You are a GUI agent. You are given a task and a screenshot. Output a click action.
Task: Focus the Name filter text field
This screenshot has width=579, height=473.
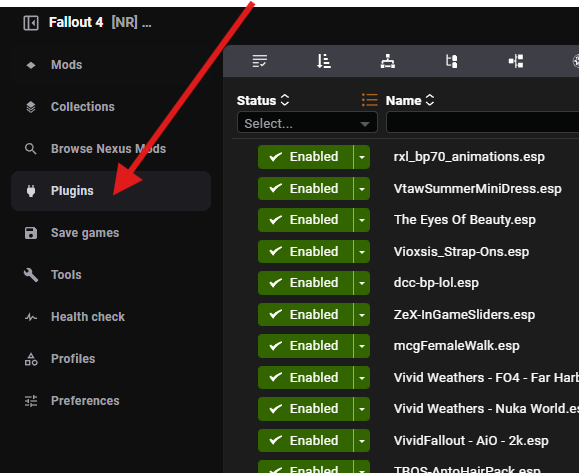482,123
